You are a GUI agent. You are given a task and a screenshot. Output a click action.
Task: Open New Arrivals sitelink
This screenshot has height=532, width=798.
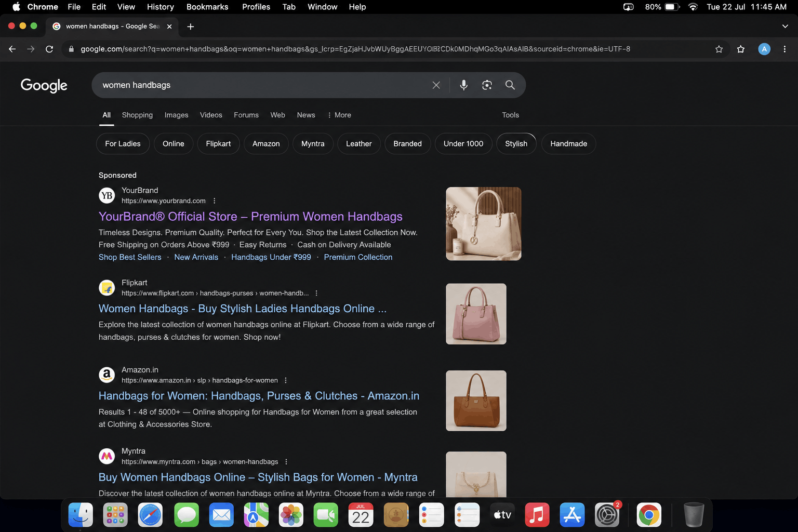[196, 257]
